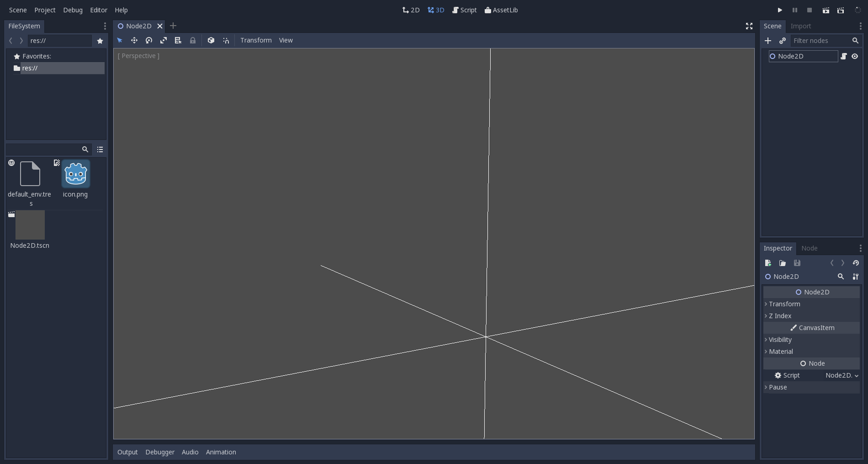Click the Filter nodes search field
This screenshot has height=464, width=868.
tap(826, 41)
